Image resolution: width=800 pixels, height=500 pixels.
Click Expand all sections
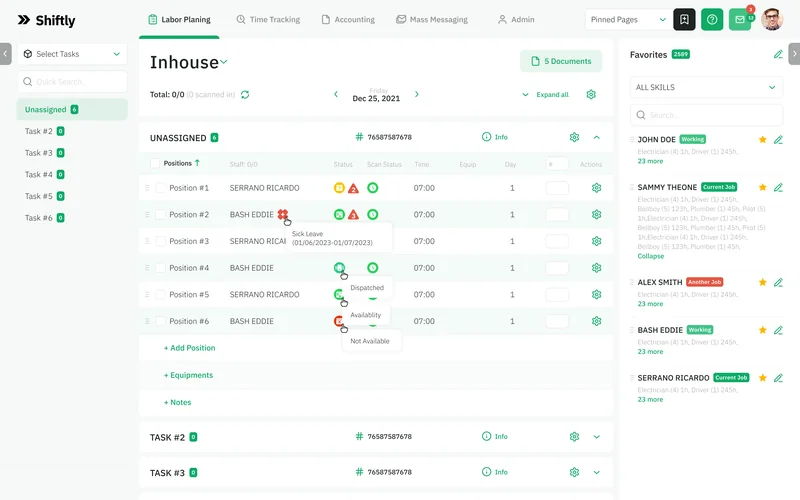click(x=545, y=94)
